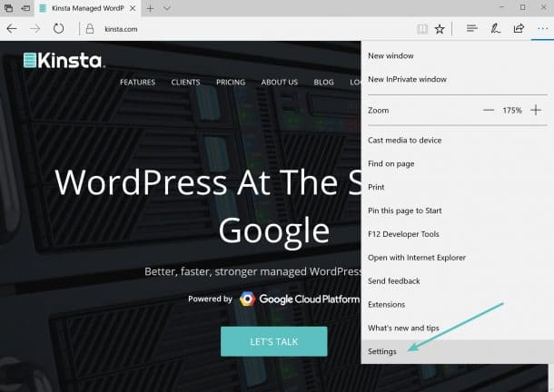
Task: Open the PRICING nav link
Action: [x=231, y=83]
